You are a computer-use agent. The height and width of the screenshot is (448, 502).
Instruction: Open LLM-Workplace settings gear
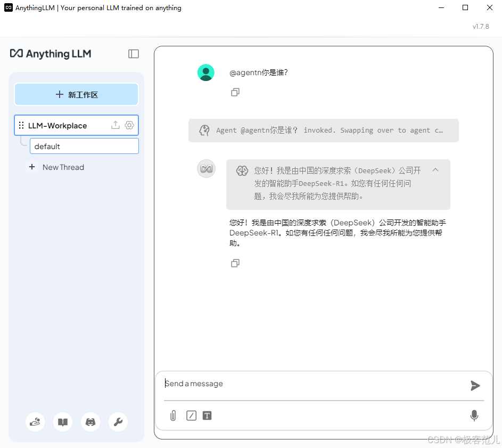(x=129, y=125)
